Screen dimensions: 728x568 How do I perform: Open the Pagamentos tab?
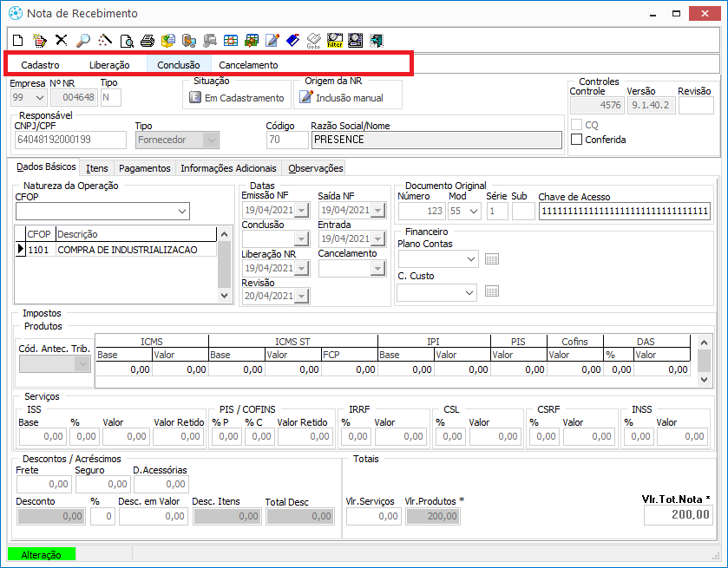(x=144, y=168)
